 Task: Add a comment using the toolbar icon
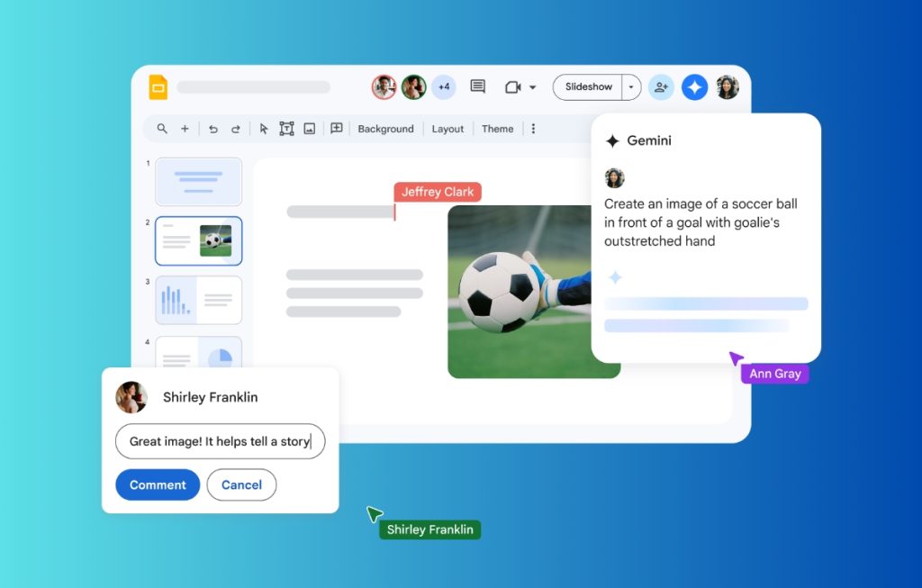tap(337, 129)
